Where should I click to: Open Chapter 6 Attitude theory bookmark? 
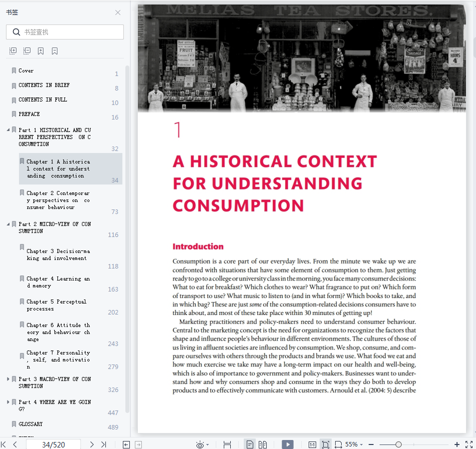(x=58, y=332)
